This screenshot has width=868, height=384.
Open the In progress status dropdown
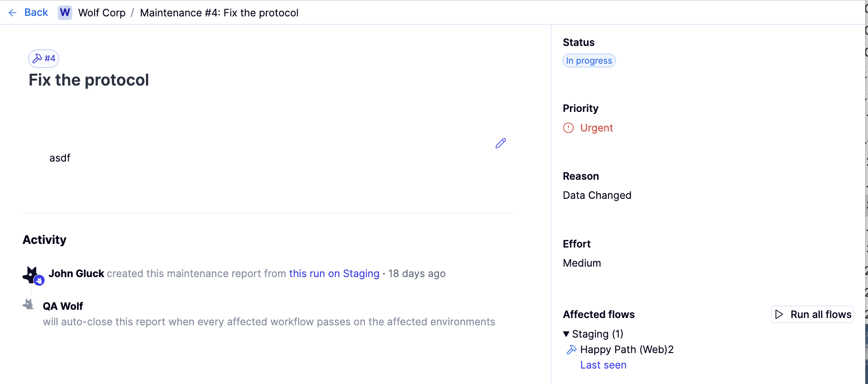(x=589, y=61)
